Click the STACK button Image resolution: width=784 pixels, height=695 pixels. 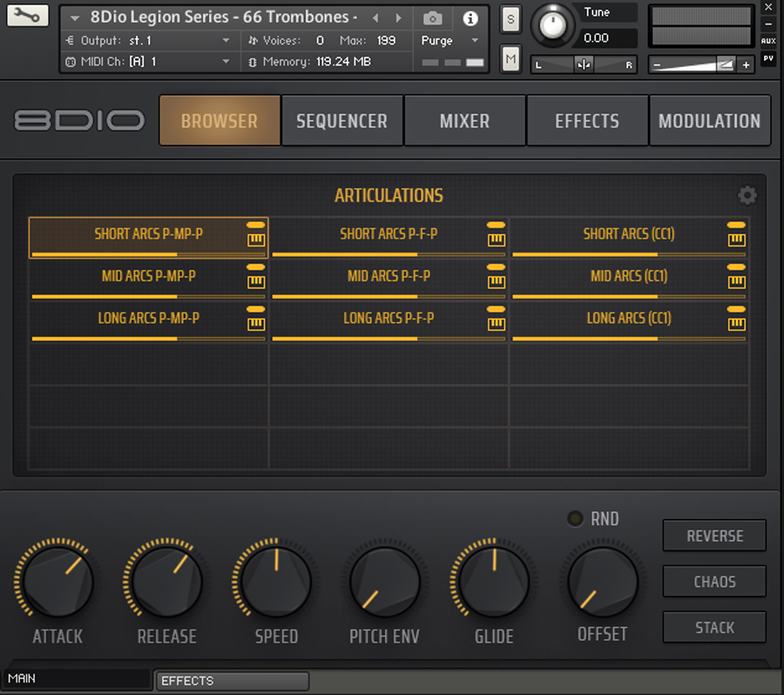pos(714,627)
